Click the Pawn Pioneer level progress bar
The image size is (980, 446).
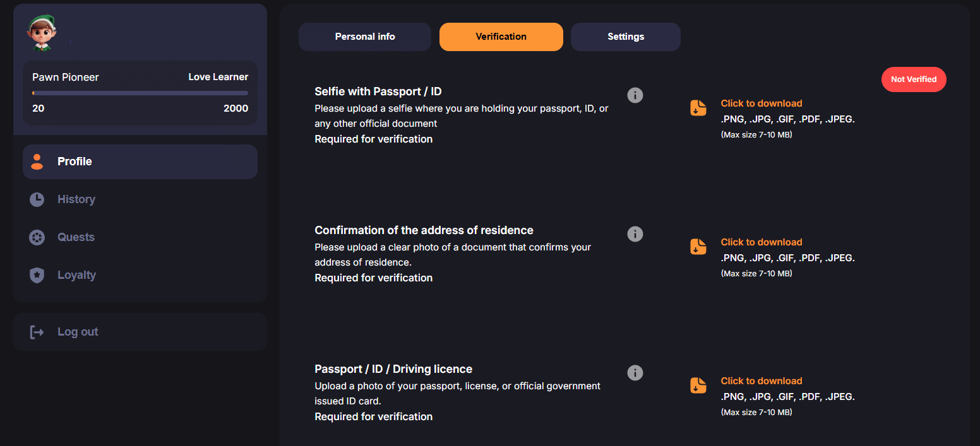[x=140, y=93]
